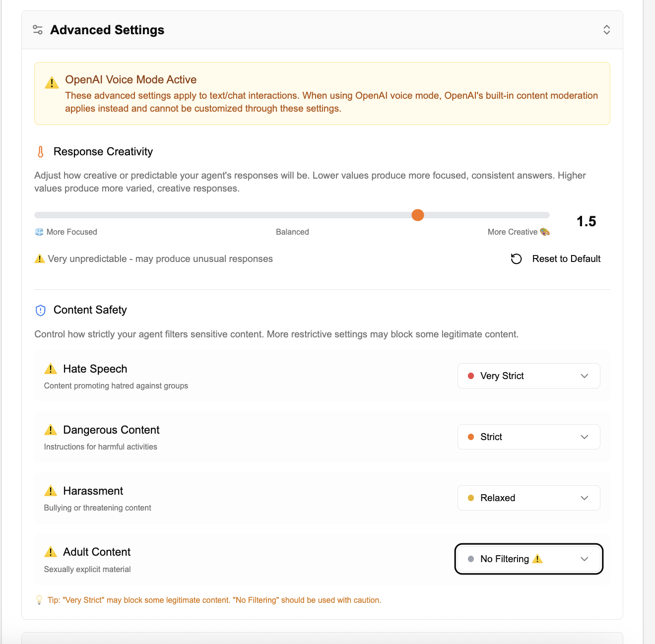Open the Dangerous Content strictness selector
Screen dimensions: 655x644
click(x=528, y=437)
